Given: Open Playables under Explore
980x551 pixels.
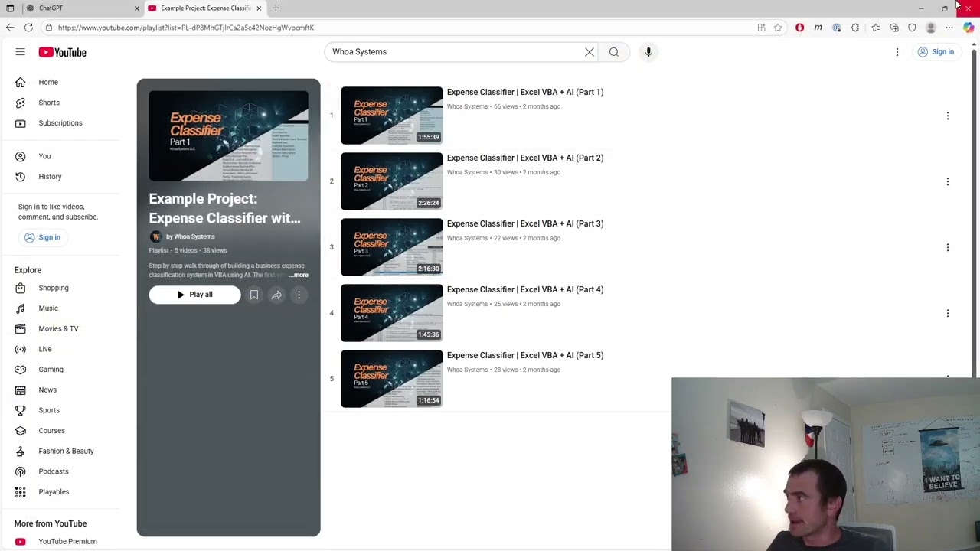Looking at the screenshot, I should pos(54,492).
